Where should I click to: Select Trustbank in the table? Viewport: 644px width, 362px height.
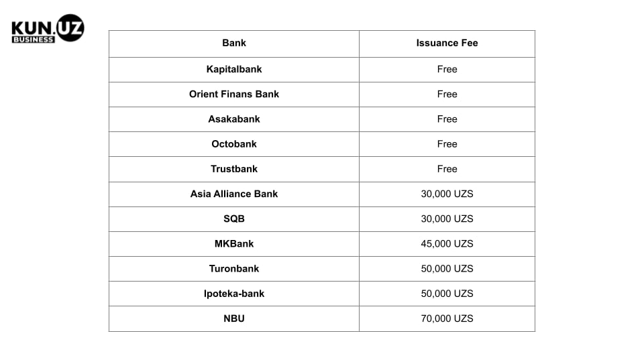point(234,169)
